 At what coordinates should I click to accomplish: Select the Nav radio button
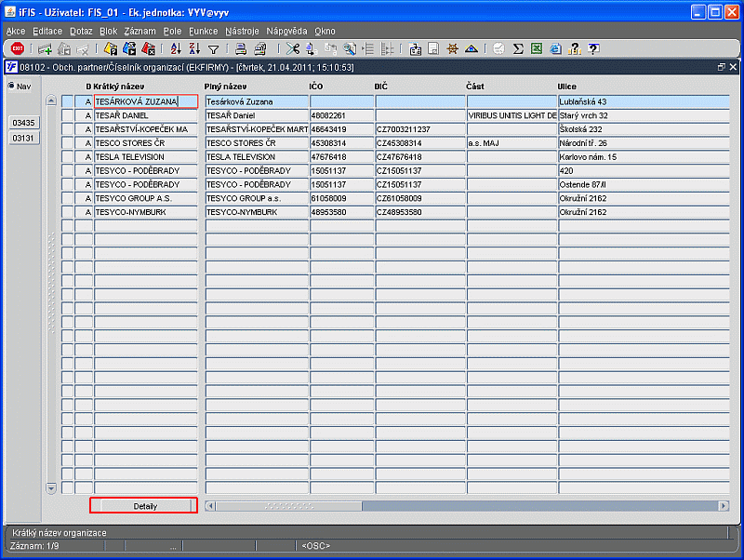pos(11,86)
